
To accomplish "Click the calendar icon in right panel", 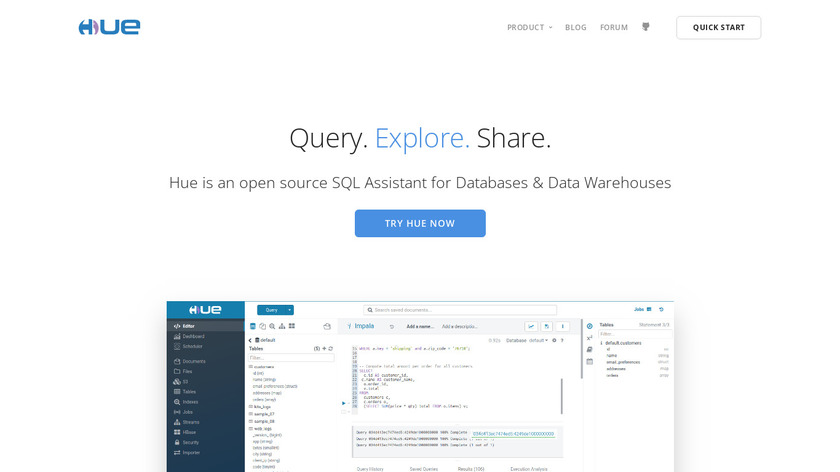I will point(589,362).
